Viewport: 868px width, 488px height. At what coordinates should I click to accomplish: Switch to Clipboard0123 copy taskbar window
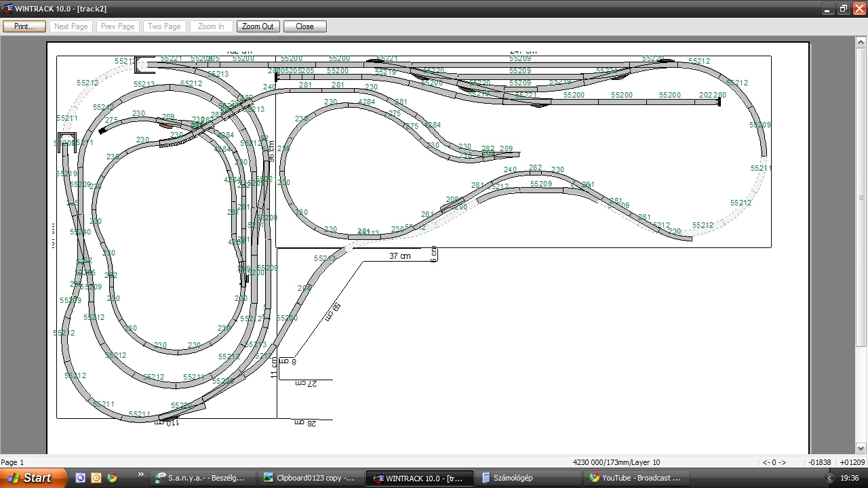311,478
